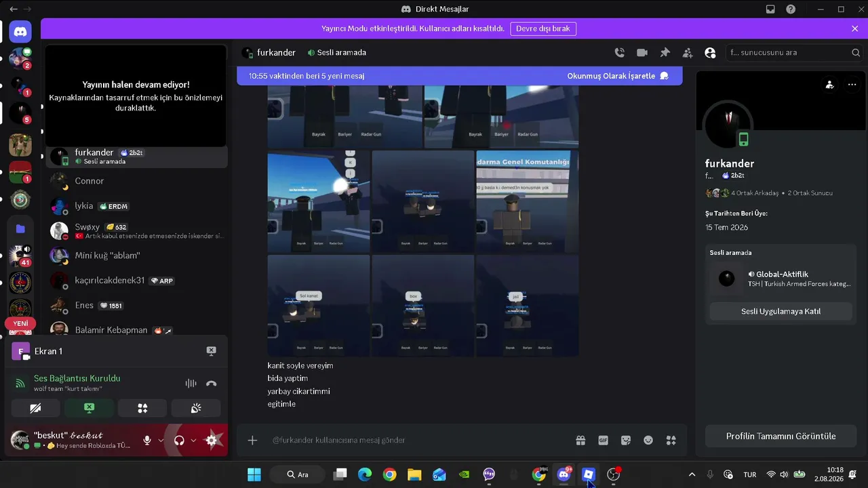The width and height of the screenshot is (868, 488).
Task: Open the box screenshot thumbnail
Action: [x=422, y=305]
